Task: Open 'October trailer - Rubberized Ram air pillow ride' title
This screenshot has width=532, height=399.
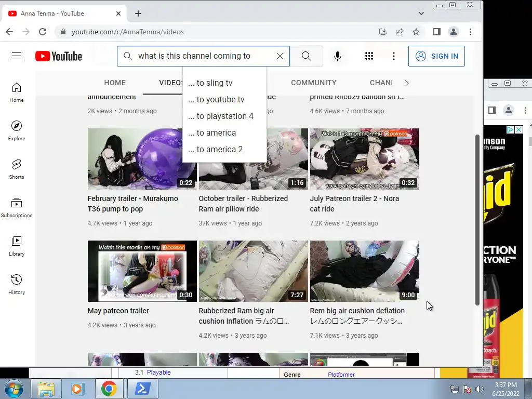Action: (x=243, y=204)
